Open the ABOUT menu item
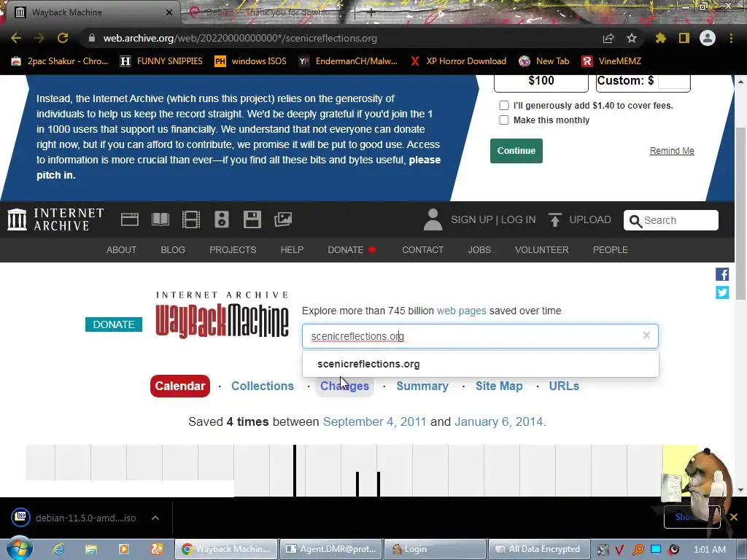Viewport: 747px width, 560px height. pyautogui.click(x=122, y=249)
